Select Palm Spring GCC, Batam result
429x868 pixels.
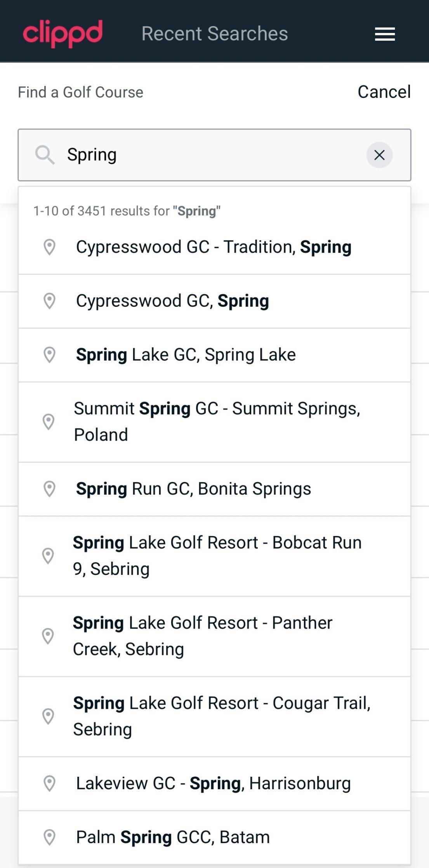point(173,837)
